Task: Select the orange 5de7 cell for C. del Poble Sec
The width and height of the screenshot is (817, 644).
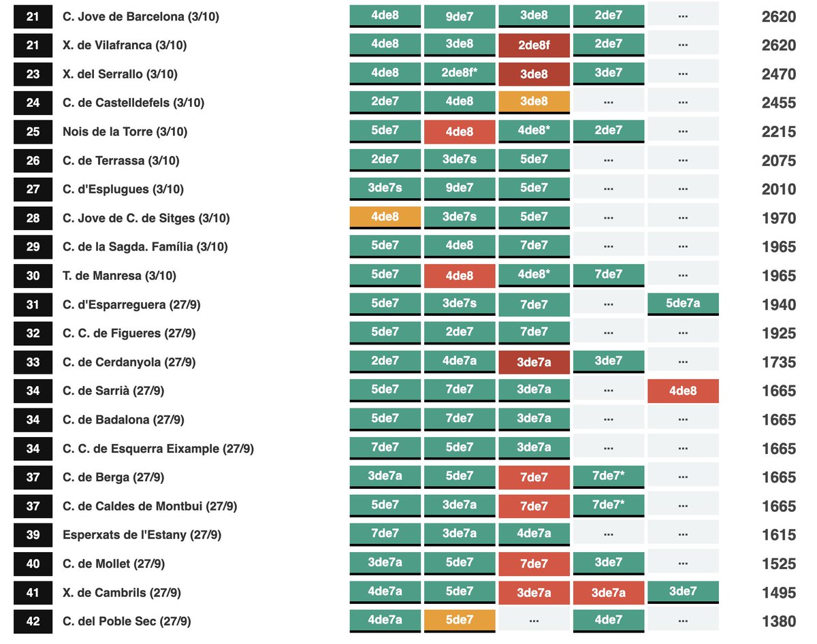Action: [460, 621]
